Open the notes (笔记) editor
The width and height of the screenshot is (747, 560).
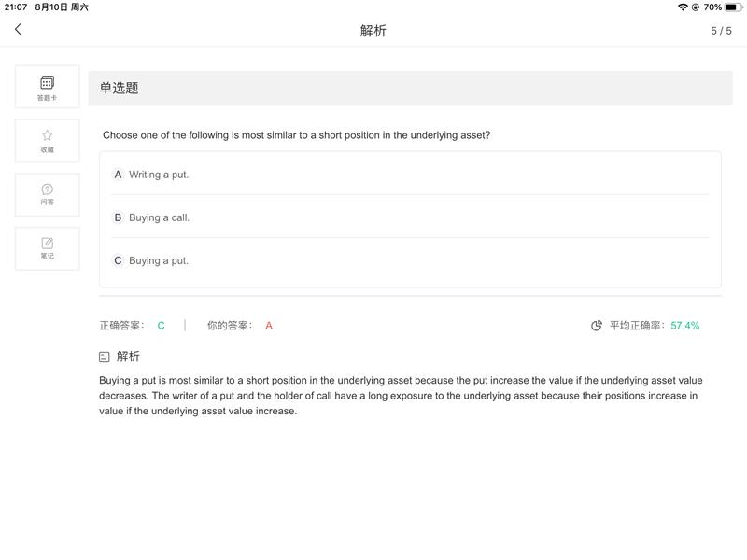pos(48,248)
